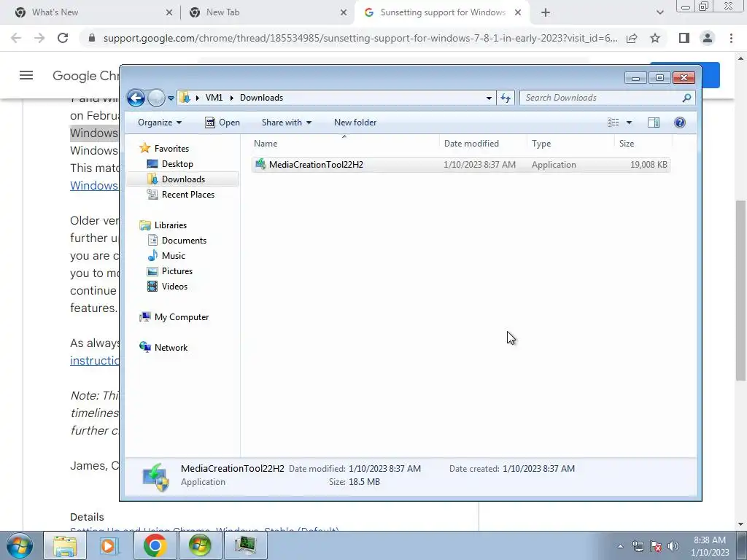747x560 pixels.
Task: Click the MediaCreationTool22H2 file icon in list
Action: pos(260,164)
